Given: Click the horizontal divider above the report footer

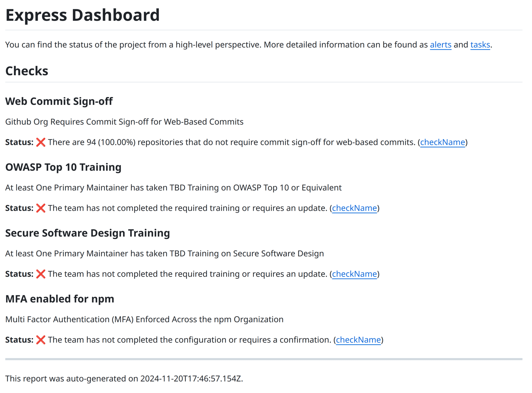Looking at the screenshot, I should [x=264, y=359].
